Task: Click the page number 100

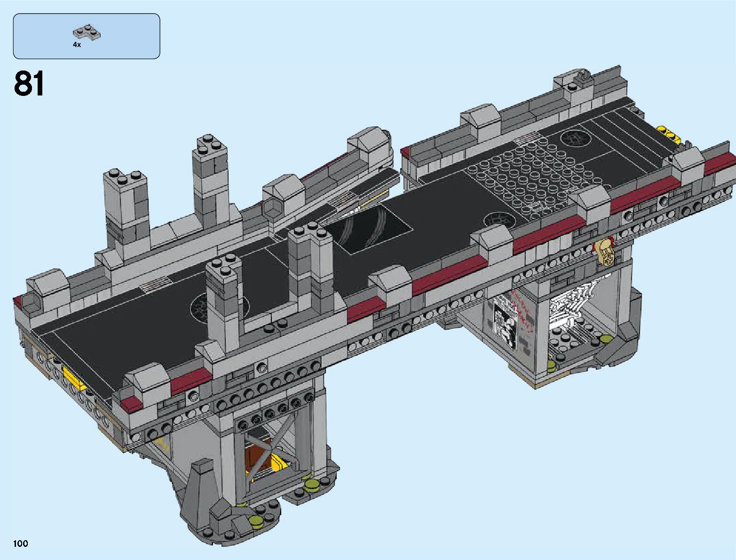Action: click(21, 544)
